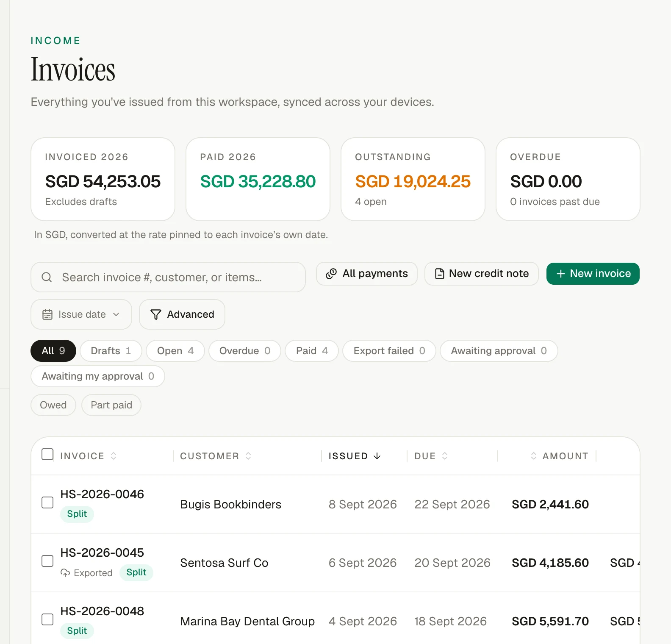
Task: Open invoice HS-2026-0046
Action: tap(102, 494)
